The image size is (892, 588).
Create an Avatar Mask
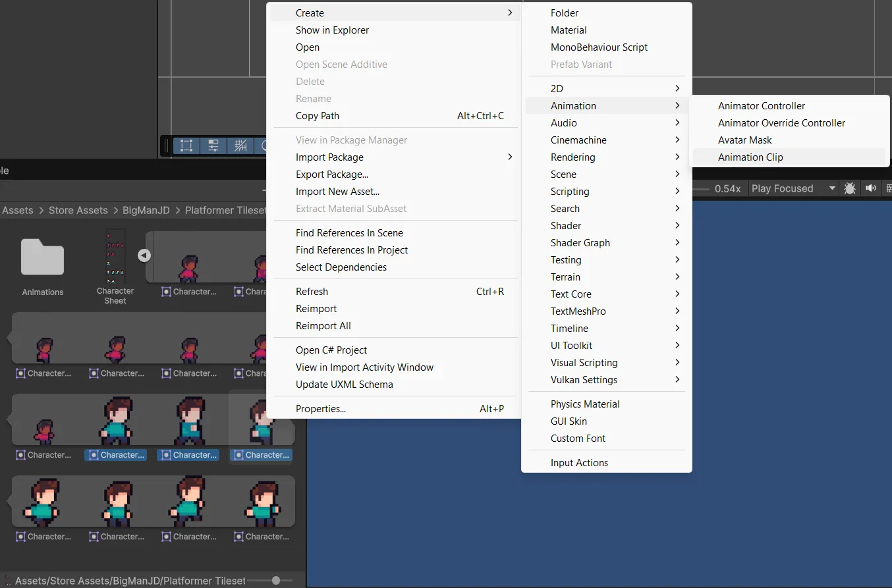click(789, 140)
